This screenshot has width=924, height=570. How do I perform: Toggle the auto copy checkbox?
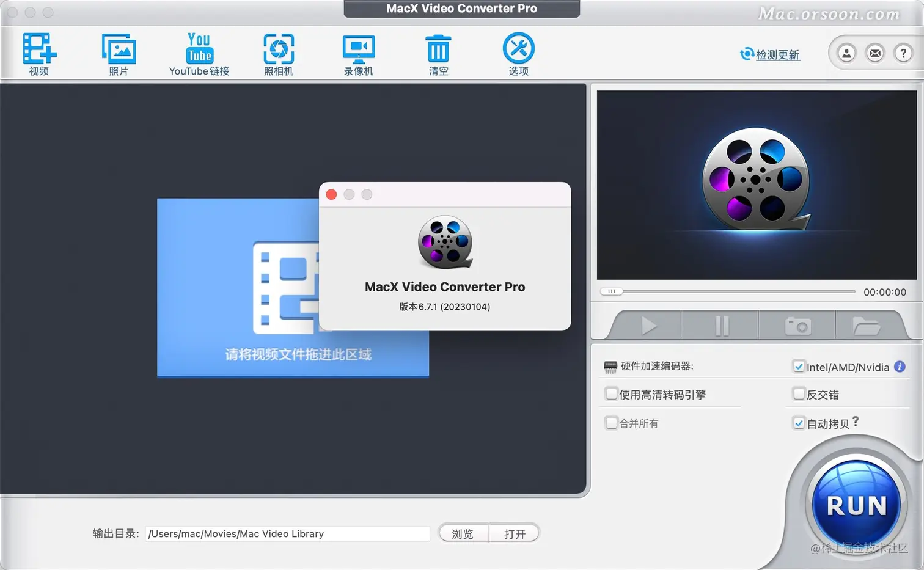799,423
